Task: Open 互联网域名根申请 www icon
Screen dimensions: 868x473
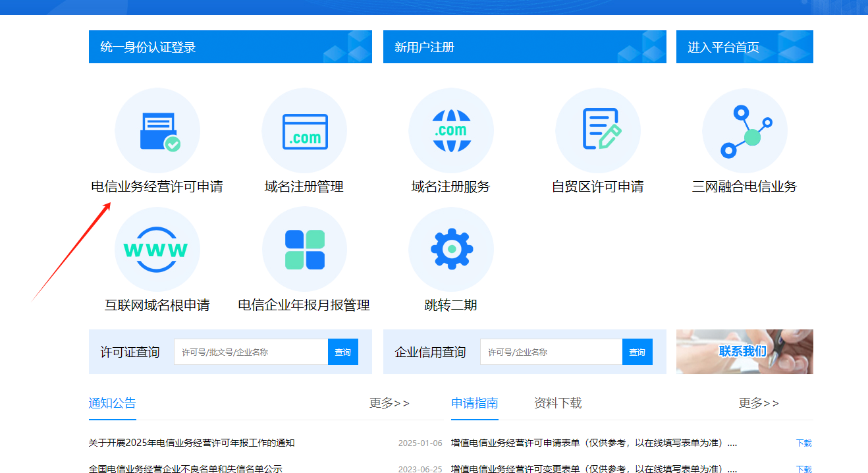Action: [x=157, y=250]
